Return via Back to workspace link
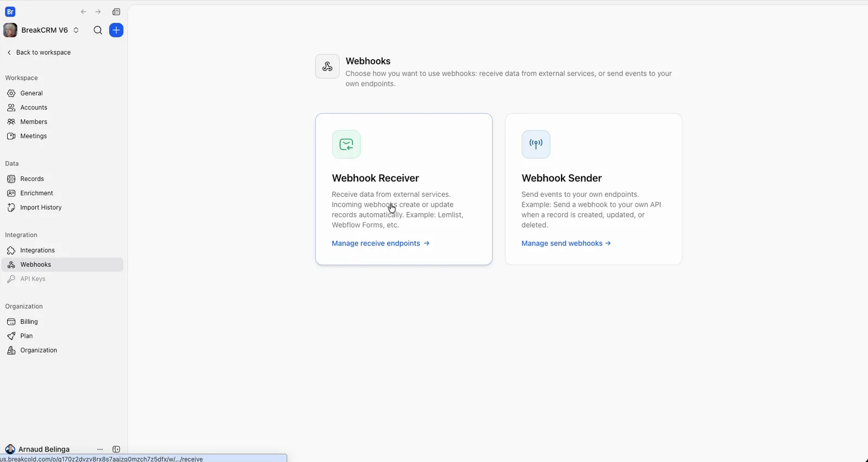868x462 pixels. pos(39,53)
